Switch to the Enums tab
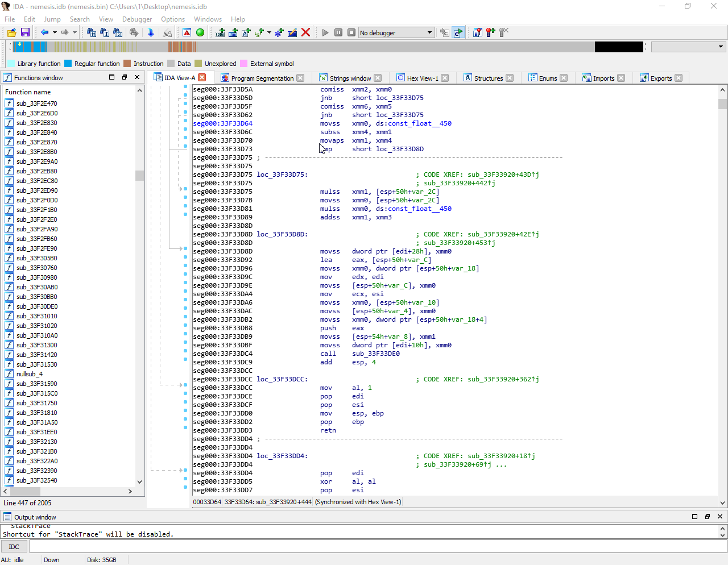The width and height of the screenshot is (728, 565). click(x=548, y=78)
